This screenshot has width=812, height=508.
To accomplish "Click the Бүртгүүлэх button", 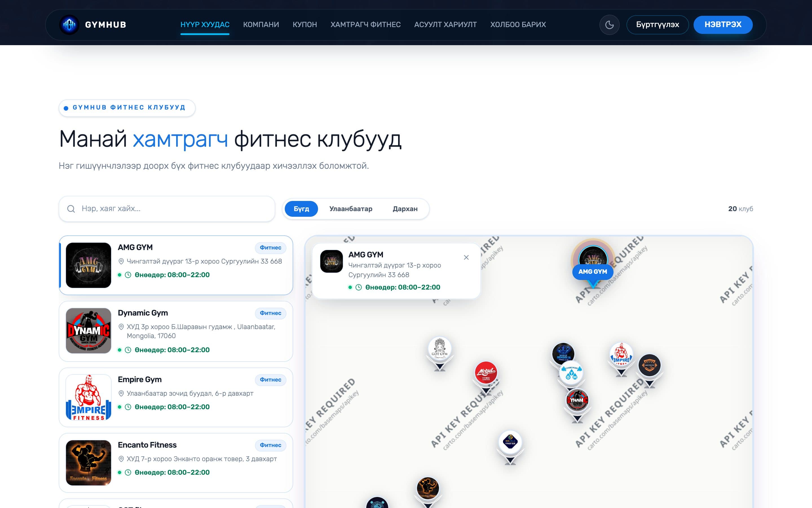I will [x=657, y=25].
